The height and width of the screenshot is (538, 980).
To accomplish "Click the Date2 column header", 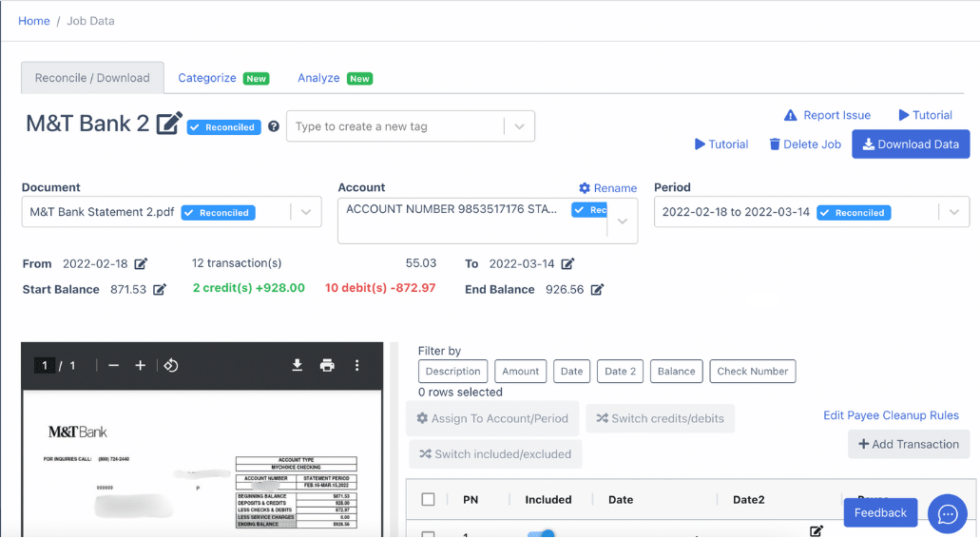I will coord(749,500).
